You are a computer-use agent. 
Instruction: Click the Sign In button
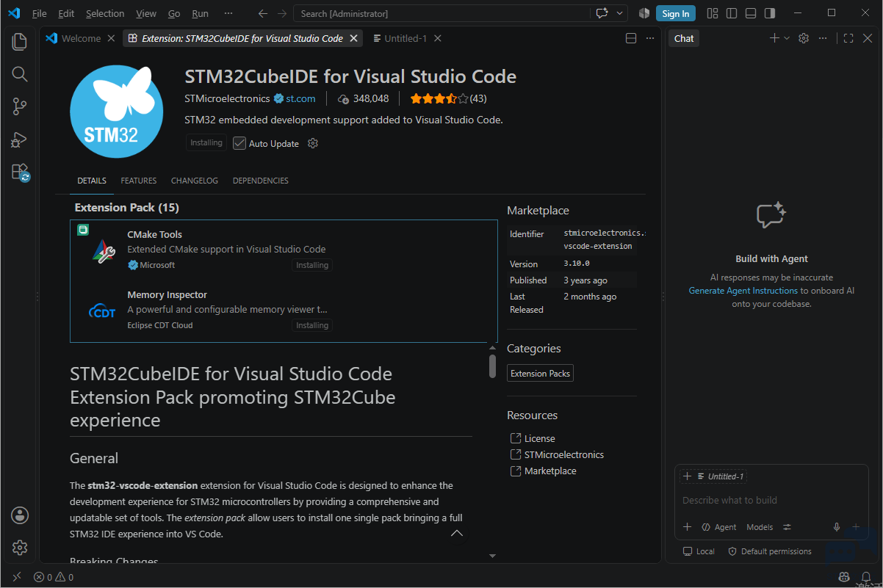[676, 13]
